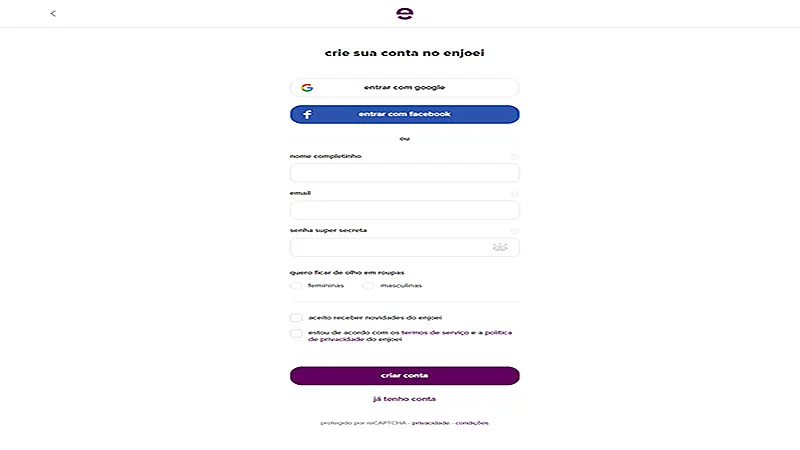The image size is (800, 450).
Task: Click the Facebook logo icon
Action: pyautogui.click(x=307, y=115)
